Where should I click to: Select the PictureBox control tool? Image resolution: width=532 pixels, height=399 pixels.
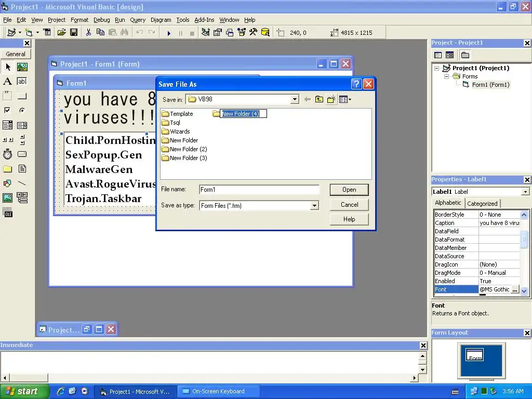(x=22, y=67)
